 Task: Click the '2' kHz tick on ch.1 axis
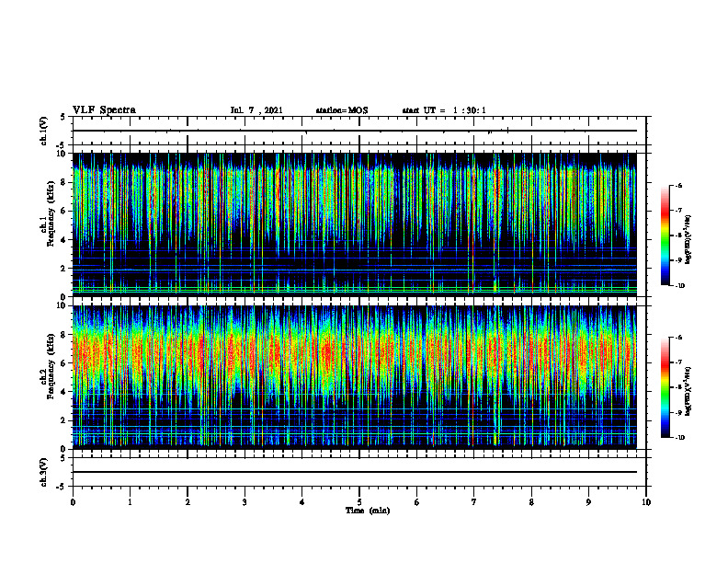point(63,269)
